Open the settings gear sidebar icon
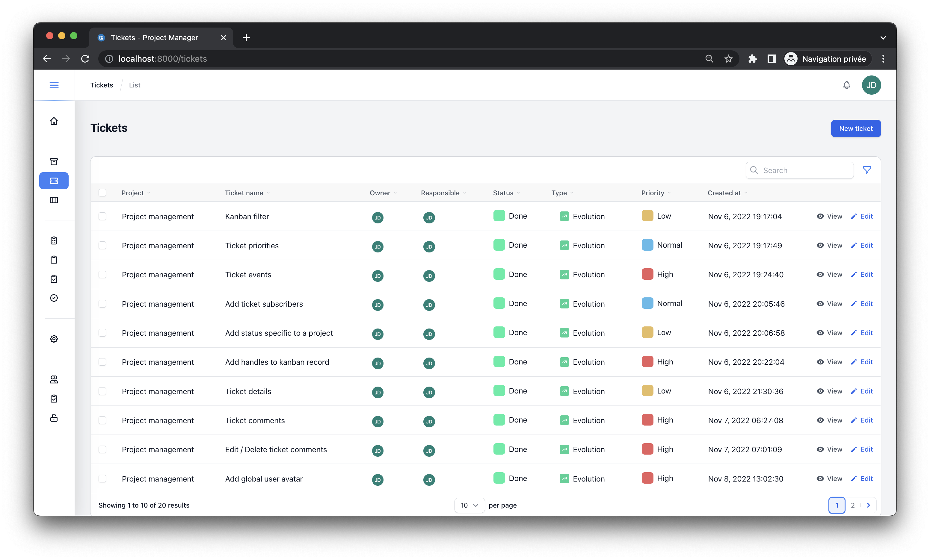The height and width of the screenshot is (560, 930). point(54,338)
